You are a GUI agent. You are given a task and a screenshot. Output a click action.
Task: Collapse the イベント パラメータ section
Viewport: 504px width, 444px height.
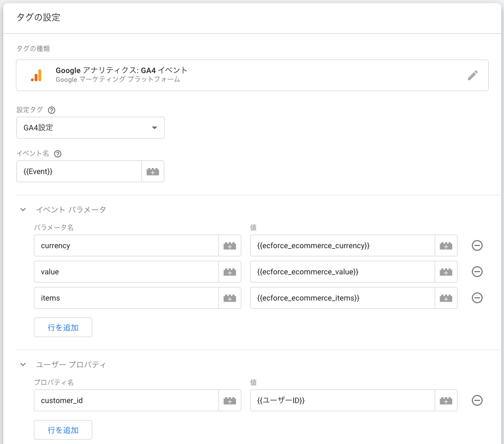[x=23, y=209]
